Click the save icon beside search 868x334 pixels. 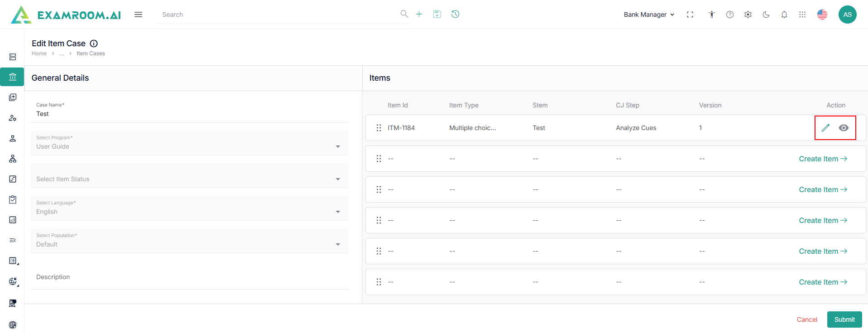[437, 14]
